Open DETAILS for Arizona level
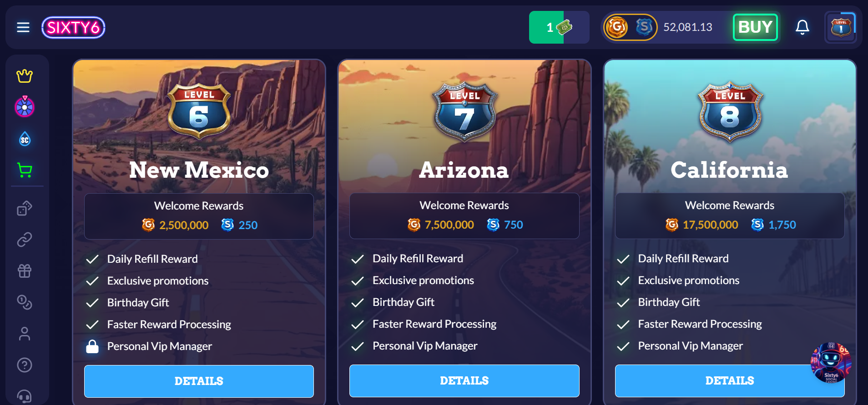 pyautogui.click(x=464, y=380)
